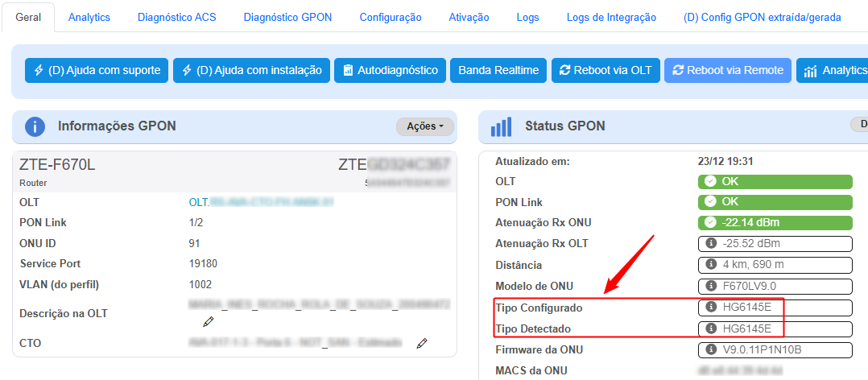This screenshot has height=380, width=868.
Task: Edit the CTO pencil icon
Action: (422, 344)
